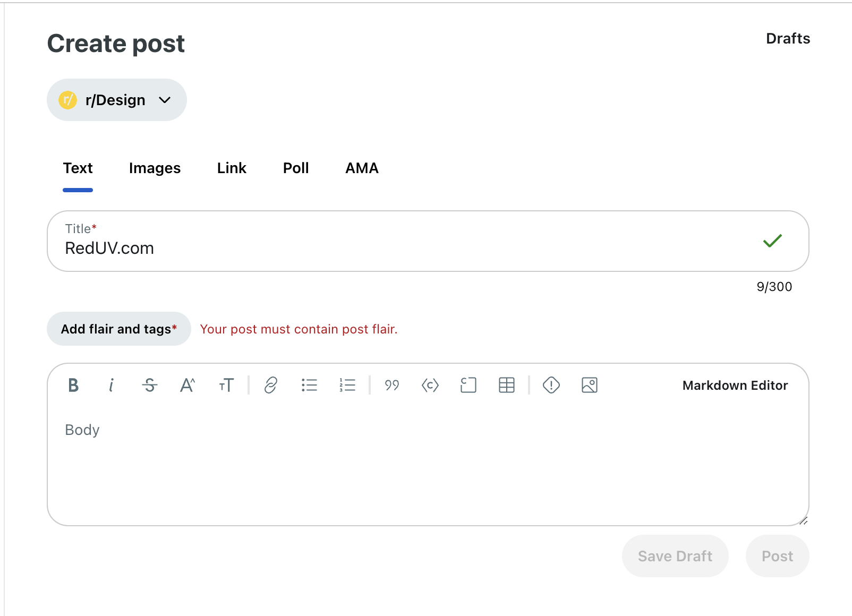The width and height of the screenshot is (852, 616).
Task: Apply inline code formatting
Action: (x=430, y=385)
